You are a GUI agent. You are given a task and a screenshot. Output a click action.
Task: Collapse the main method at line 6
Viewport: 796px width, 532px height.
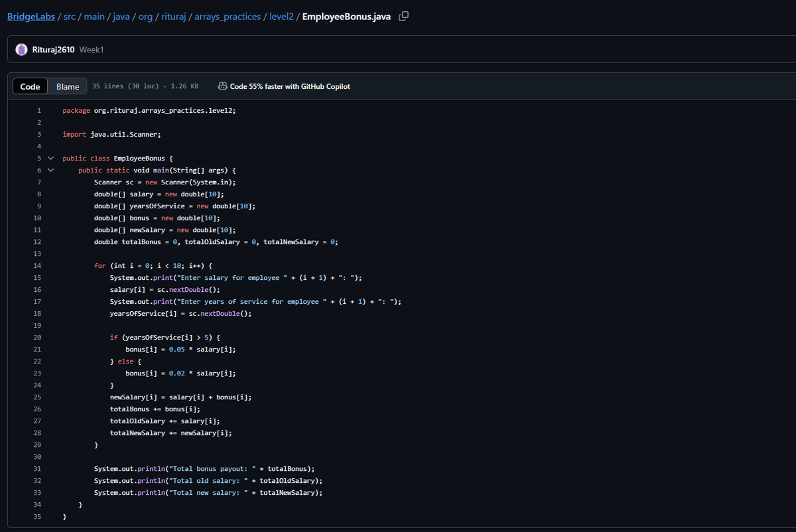pyautogui.click(x=50, y=170)
